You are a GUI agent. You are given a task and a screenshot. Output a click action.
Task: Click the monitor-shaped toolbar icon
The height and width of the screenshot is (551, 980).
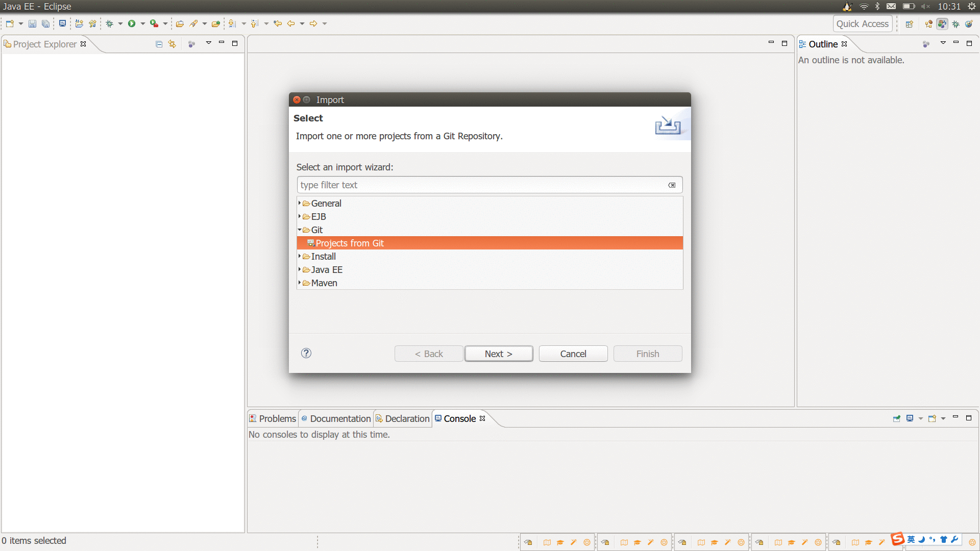tap(62, 23)
